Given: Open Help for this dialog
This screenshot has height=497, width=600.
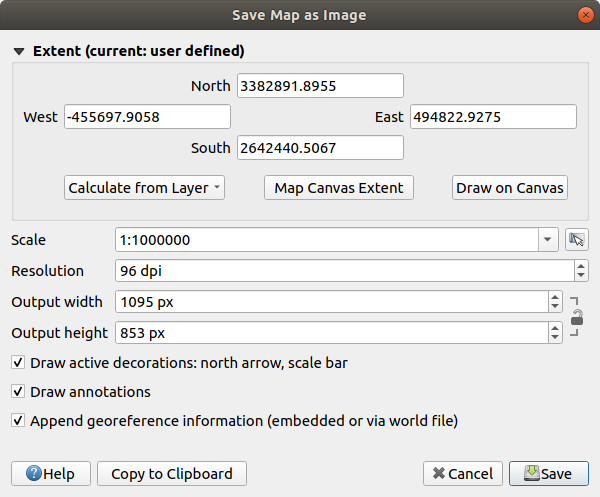Looking at the screenshot, I should click(51, 474).
